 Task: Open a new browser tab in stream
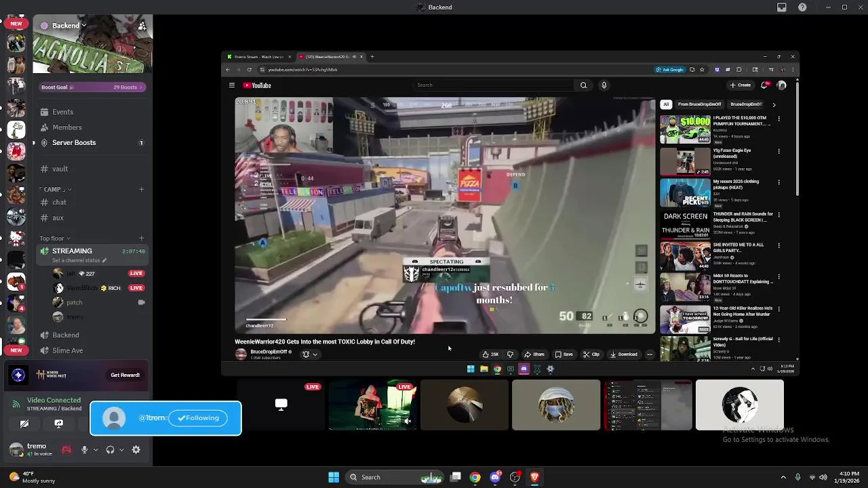tap(372, 57)
